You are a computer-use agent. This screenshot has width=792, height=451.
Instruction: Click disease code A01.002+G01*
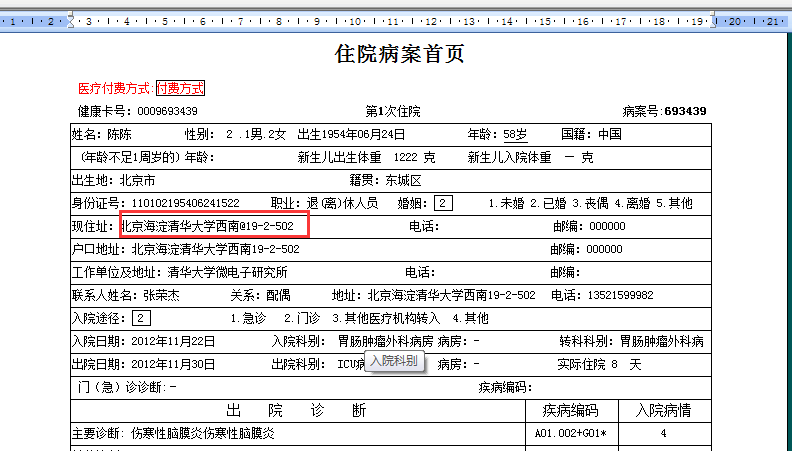[x=570, y=433]
